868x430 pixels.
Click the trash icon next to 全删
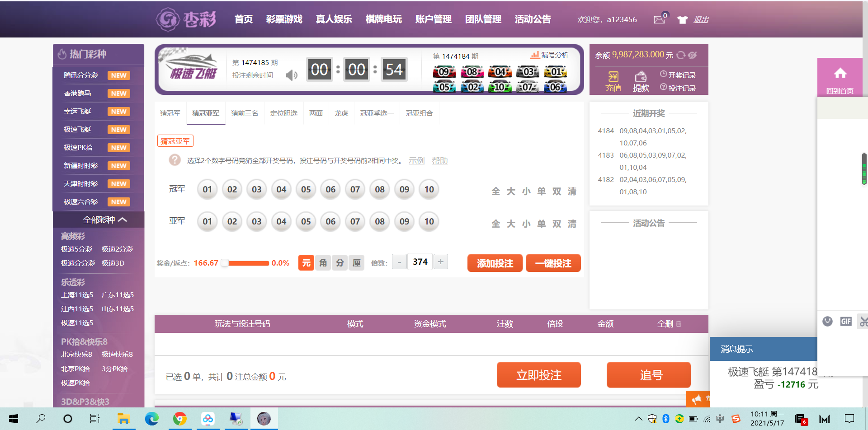(679, 324)
